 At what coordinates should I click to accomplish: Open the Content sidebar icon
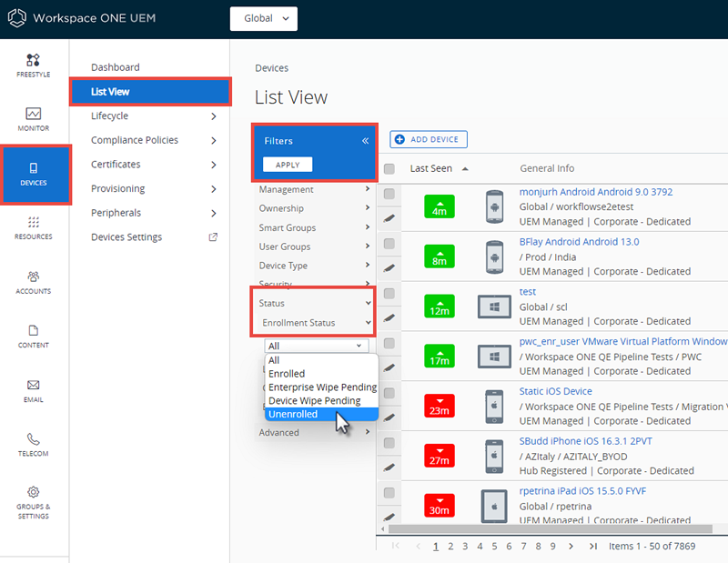click(x=34, y=330)
